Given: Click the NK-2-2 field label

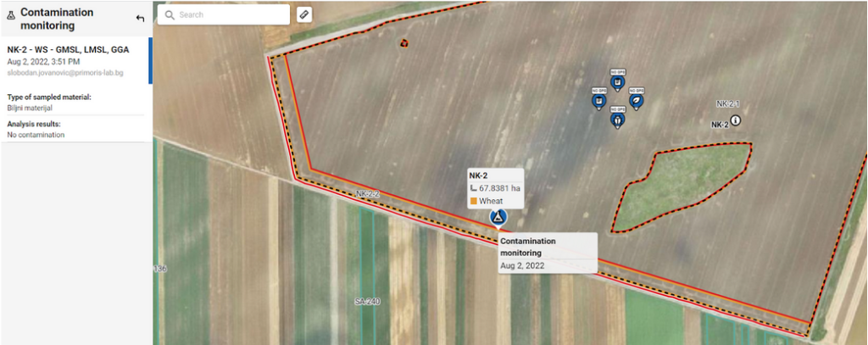Looking at the screenshot, I should (x=368, y=194).
